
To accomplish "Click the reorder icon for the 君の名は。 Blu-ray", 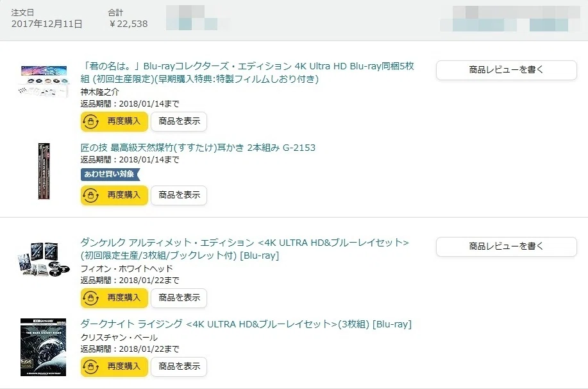I will tap(90, 122).
